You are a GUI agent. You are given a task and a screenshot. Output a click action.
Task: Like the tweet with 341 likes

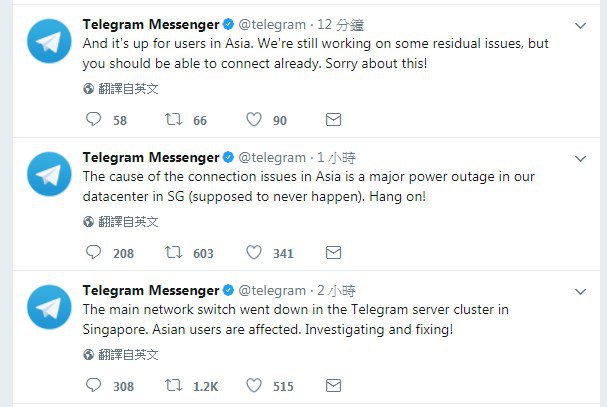(x=254, y=252)
